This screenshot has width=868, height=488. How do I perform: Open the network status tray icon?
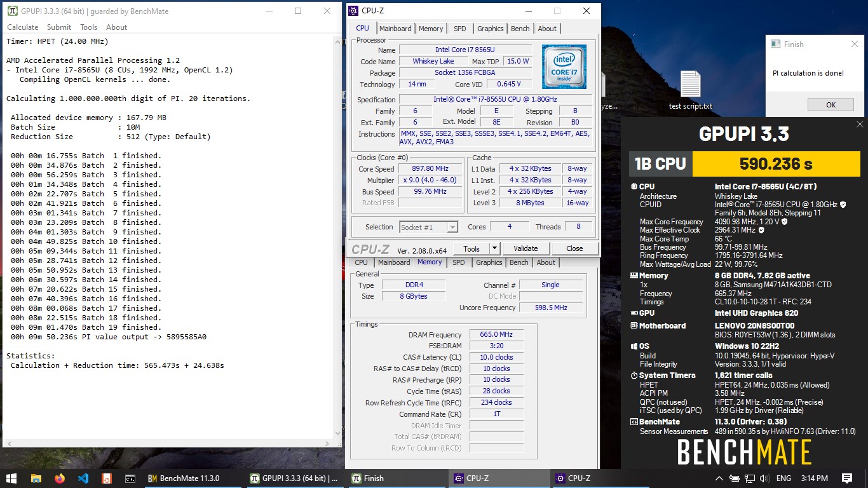749,478
